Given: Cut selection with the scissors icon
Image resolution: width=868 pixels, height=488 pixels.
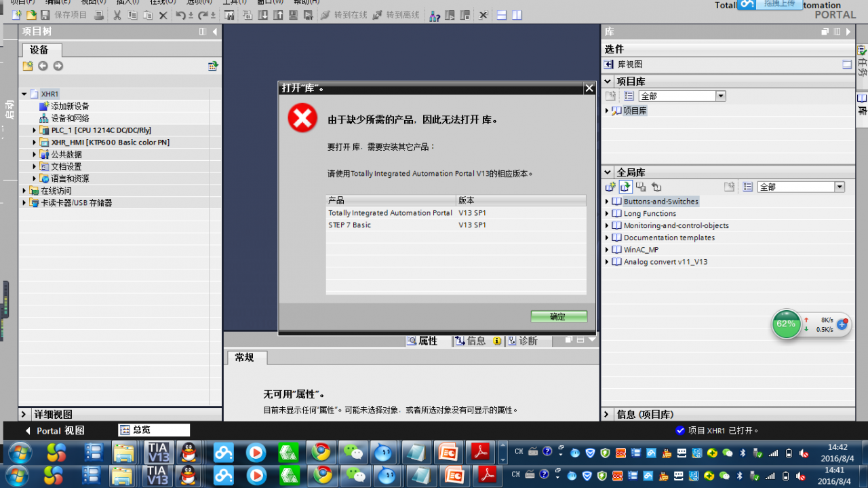Looking at the screenshot, I should (x=117, y=15).
